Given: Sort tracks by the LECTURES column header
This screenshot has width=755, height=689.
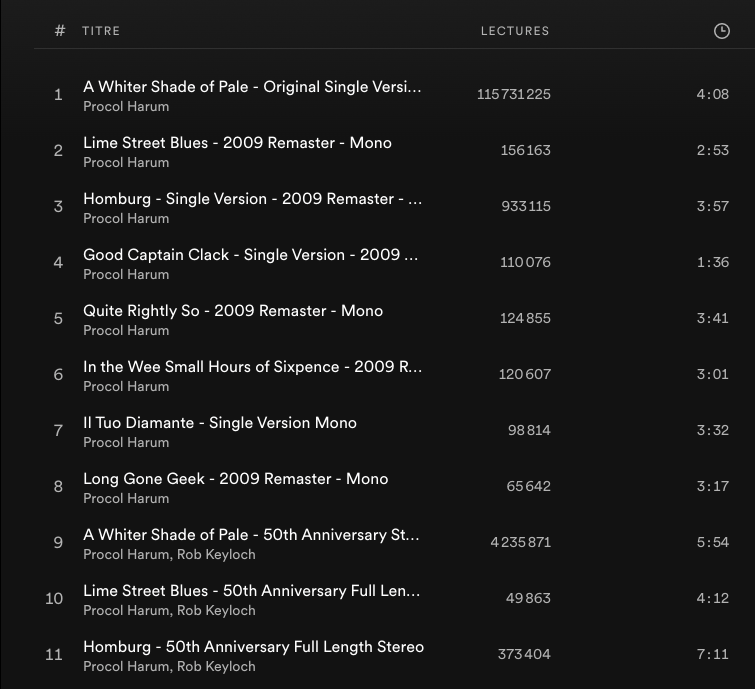Looking at the screenshot, I should click(515, 31).
